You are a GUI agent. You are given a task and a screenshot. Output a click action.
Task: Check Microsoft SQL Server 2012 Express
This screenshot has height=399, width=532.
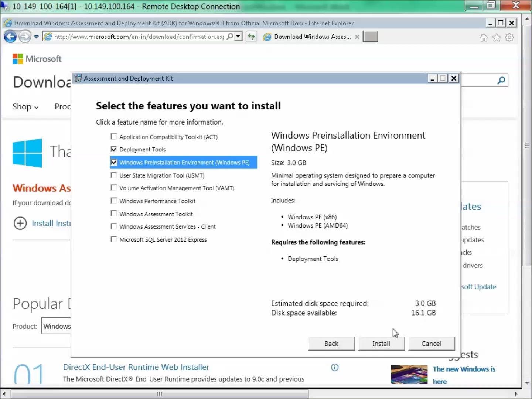114,239
